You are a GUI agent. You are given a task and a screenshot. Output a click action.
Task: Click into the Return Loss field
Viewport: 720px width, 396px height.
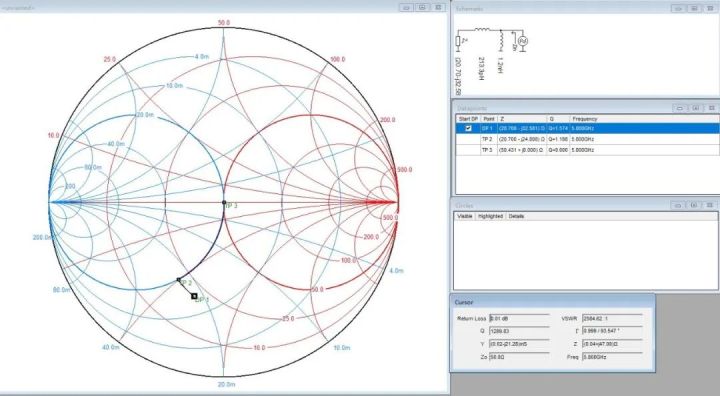(x=519, y=318)
